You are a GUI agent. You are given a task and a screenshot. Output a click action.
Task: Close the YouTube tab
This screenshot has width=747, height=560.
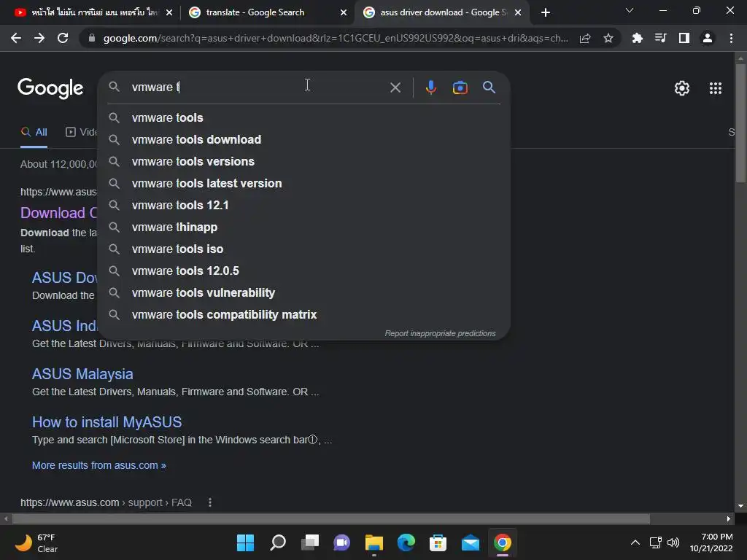click(x=169, y=12)
